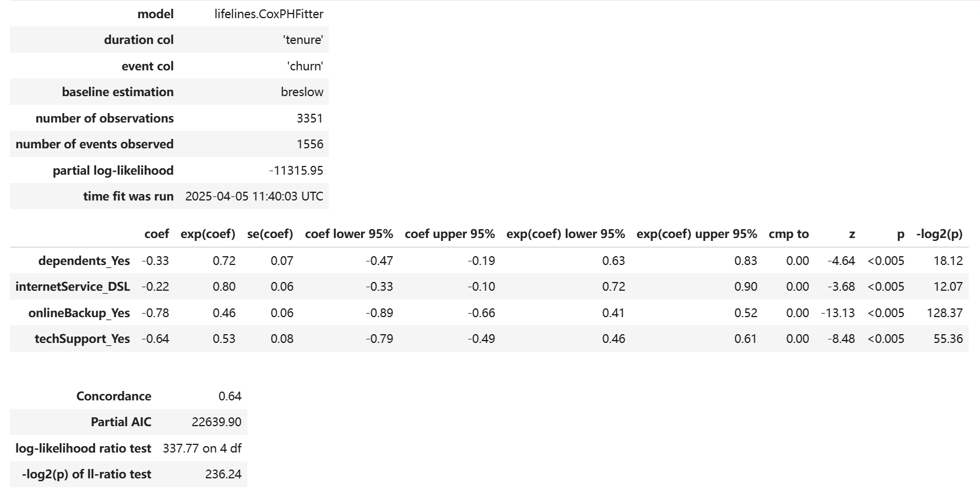Click the 'techSupport_Yes' row label

point(82,339)
